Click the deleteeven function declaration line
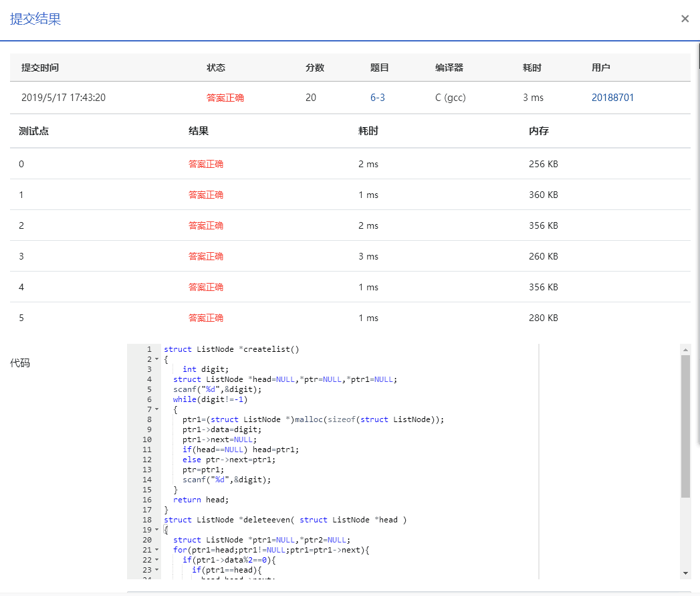This screenshot has width=700, height=596. pyautogui.click(x=285, y=520)
